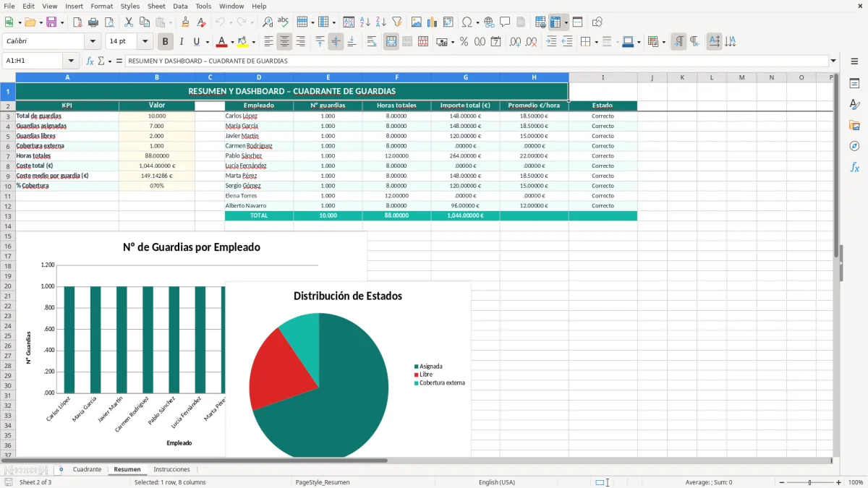The height and width of the screenshot is (488, 868).
Task: Expand Borders dropdown arrow
Action: pos(595,42)
